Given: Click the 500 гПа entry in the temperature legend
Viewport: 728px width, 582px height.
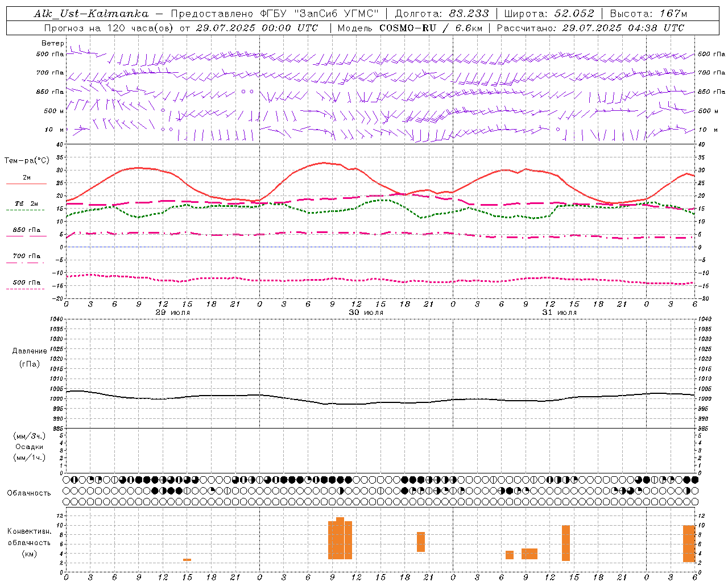Looking at the screenshot, I should 27,282.
